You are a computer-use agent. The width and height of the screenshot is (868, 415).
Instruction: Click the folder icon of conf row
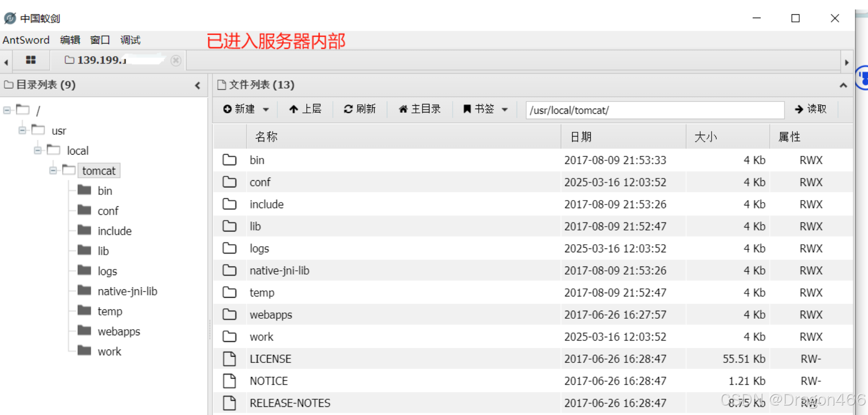pos(229,182)
